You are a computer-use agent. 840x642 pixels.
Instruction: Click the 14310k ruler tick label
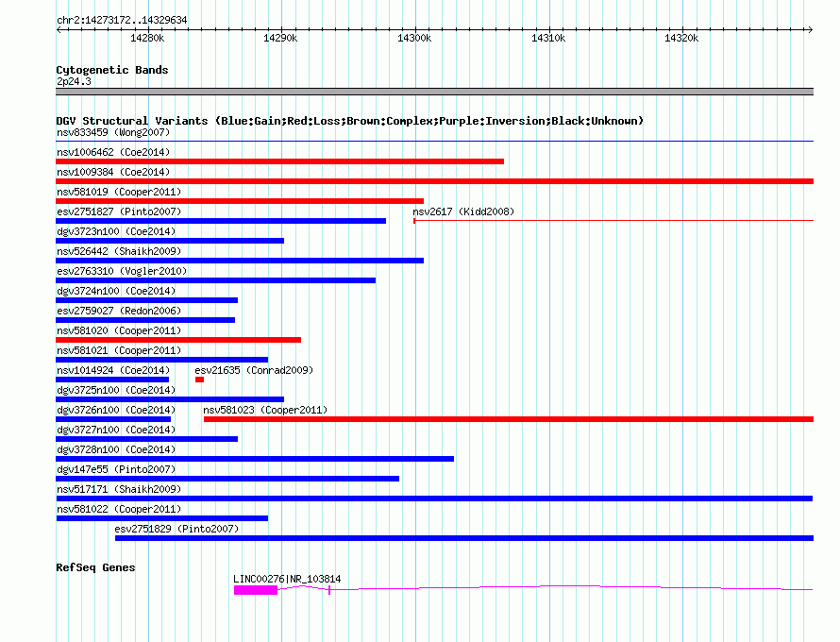pos(548,38)
